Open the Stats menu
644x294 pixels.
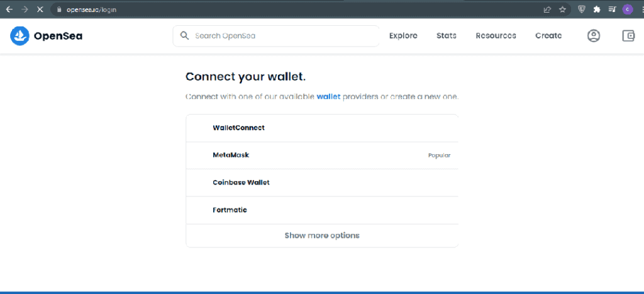click(447, 36)
